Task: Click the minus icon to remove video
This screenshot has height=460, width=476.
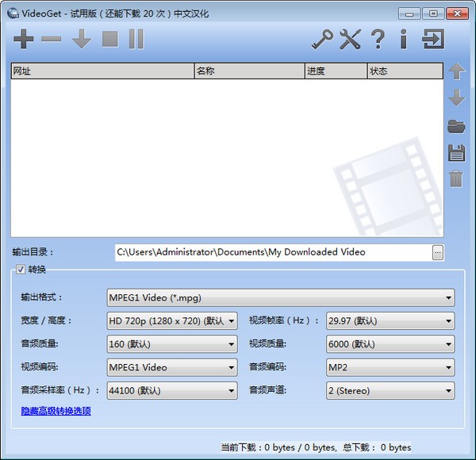Action: tap(52, 39)
